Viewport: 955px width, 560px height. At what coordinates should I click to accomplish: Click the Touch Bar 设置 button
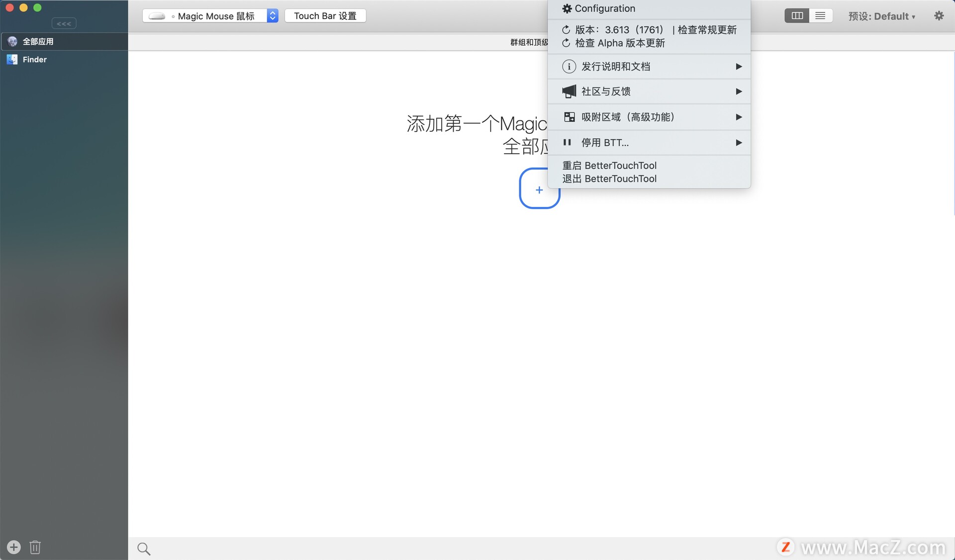325,16
